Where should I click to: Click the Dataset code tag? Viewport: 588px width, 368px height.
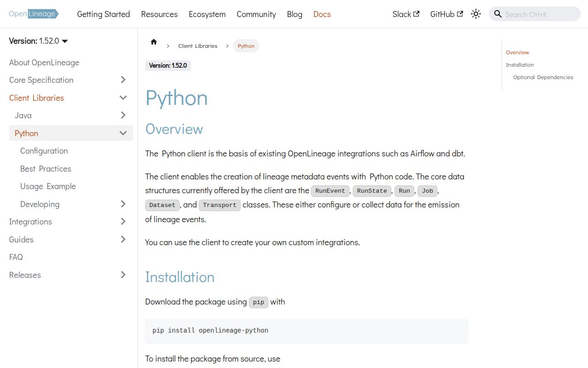[x=163, y=205]
